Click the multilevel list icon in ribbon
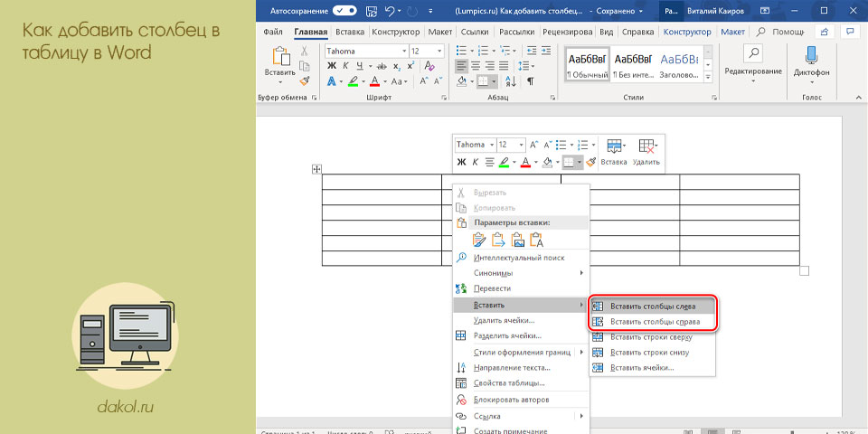The width and height of the screenshot is (868, 434). 505,51
